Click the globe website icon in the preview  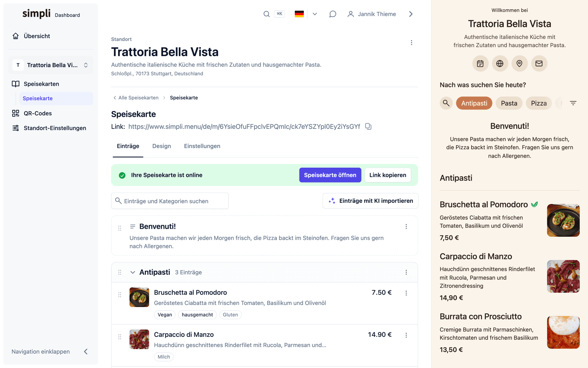tap(500, 63)
